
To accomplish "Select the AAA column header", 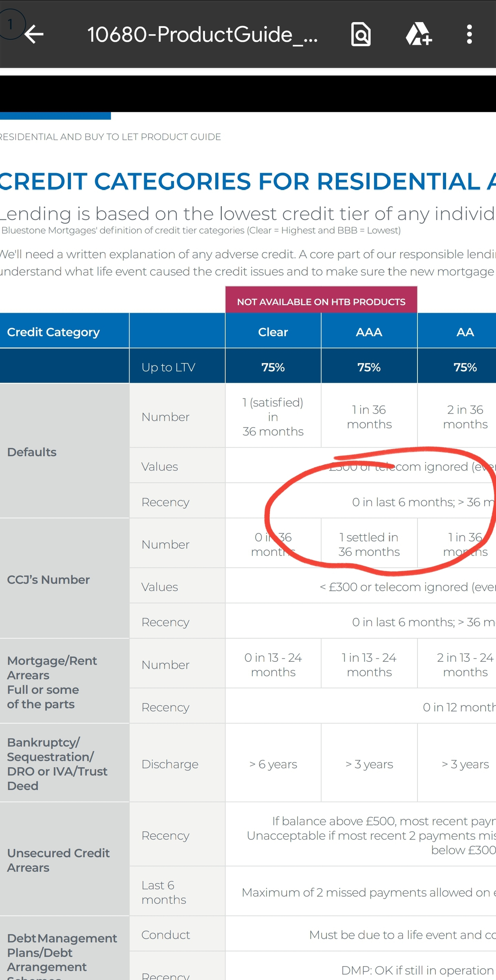I will (369, 332).
